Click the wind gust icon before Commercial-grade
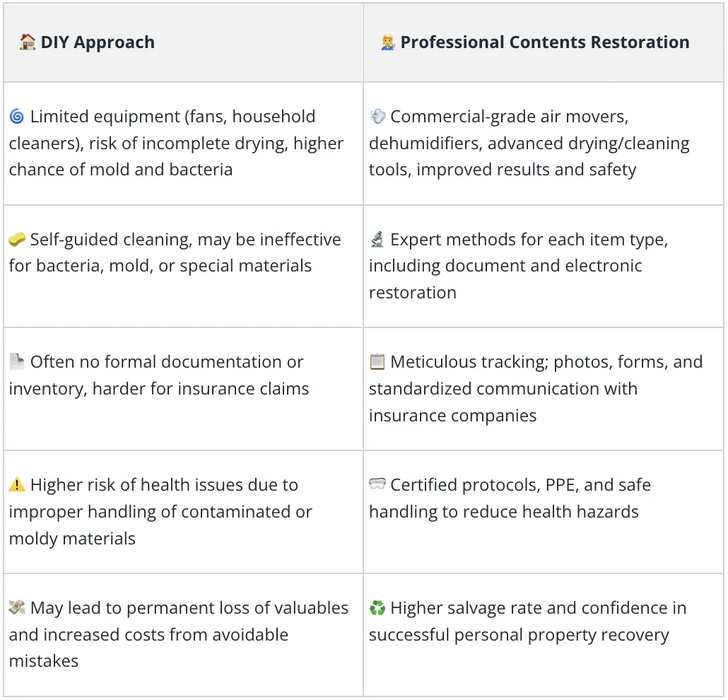728x700 pixels. (x=377, y=117)
